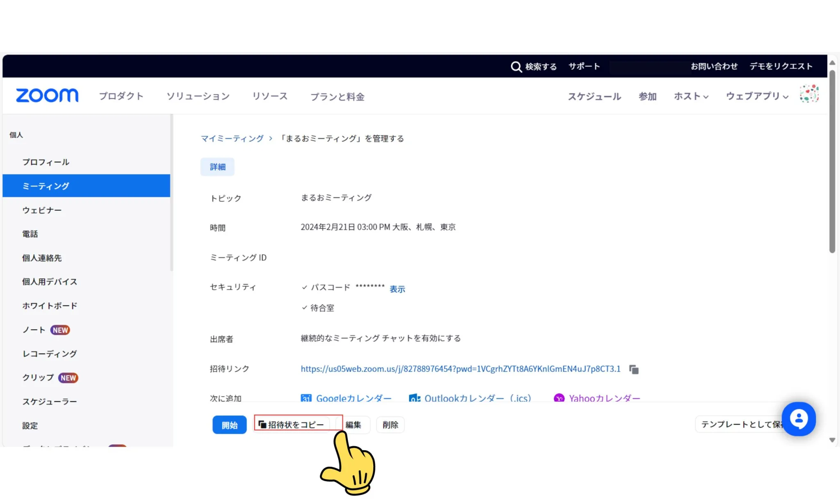Click the Google Calendar icon
The image size is (840, 504).
[x=306, y=398]
